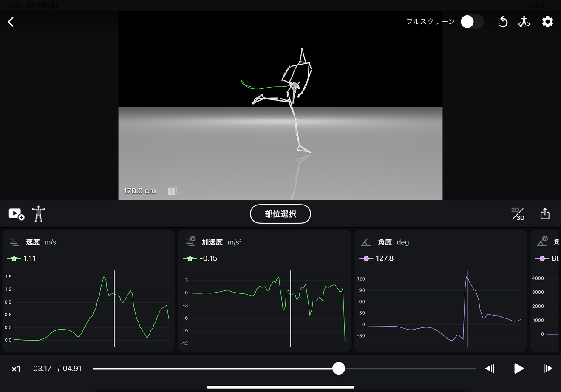Click the 速度 chart header icon
Screen dimensions: 561x392
pyautogui.click(x=14, y=242)
